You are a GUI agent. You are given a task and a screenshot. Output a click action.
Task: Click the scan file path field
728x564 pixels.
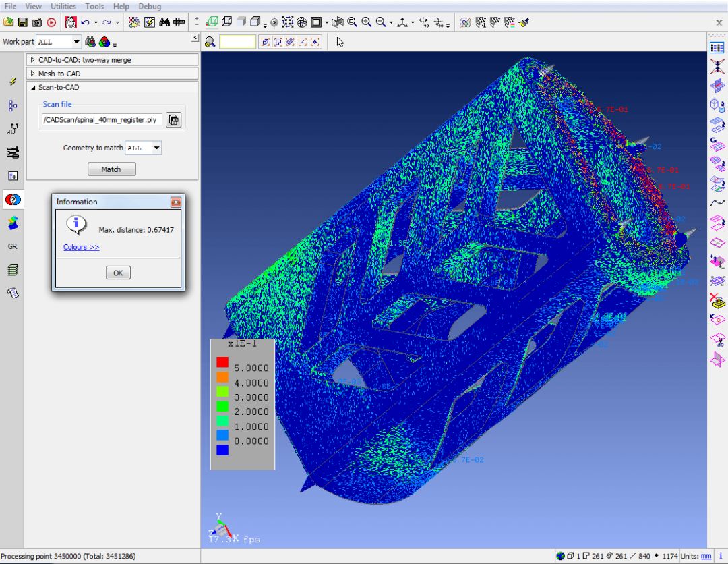click(102, 120)
